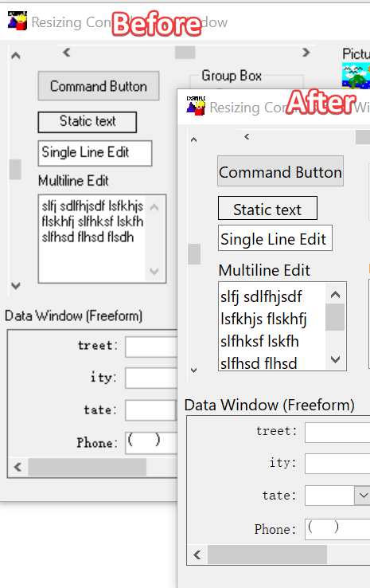Click the Command Button in the After window
This screenshot has width=370, height=588.
click(x=281, y=171)
